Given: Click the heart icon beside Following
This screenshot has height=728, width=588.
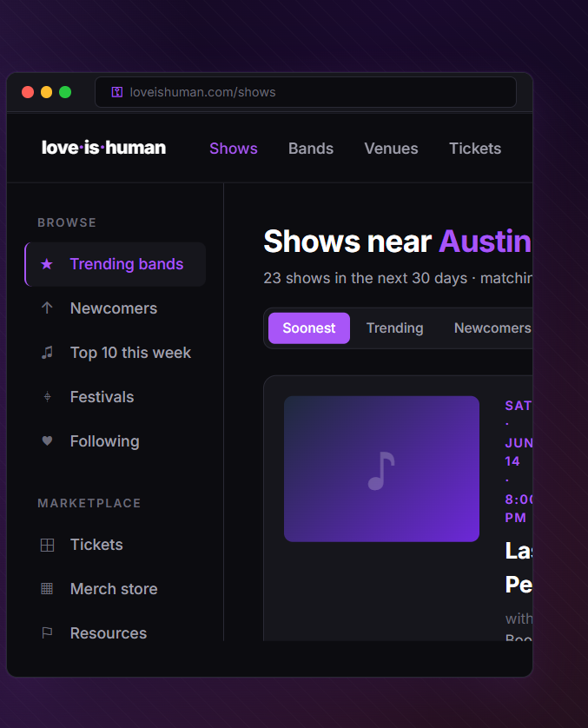Looking at the screenshot, I should click(47, 441).
